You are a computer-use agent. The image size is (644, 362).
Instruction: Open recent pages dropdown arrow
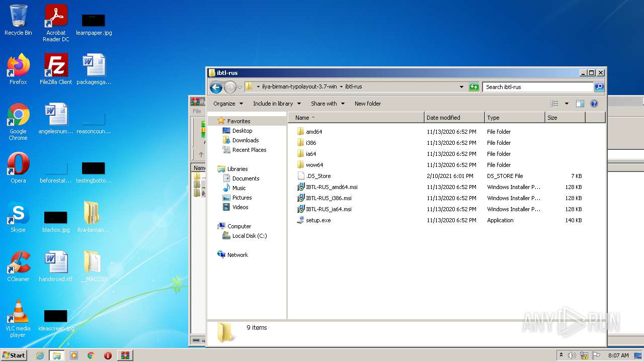[x=239, y=87]
